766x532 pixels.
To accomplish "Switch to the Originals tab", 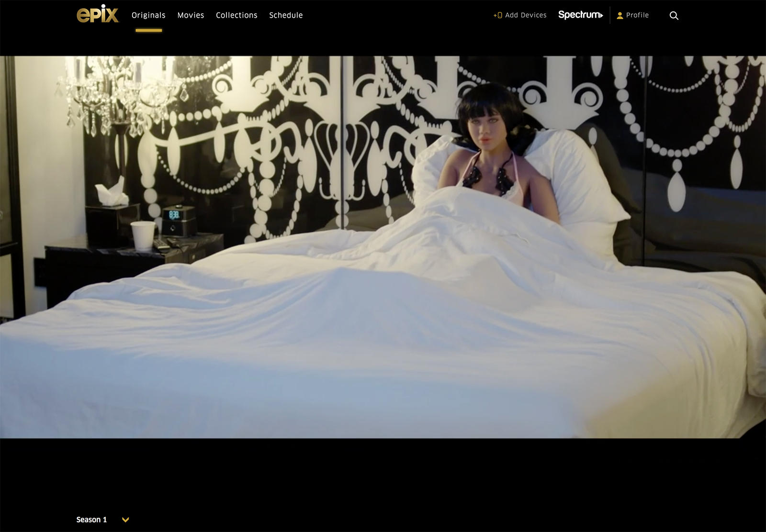I will [148, 15].
